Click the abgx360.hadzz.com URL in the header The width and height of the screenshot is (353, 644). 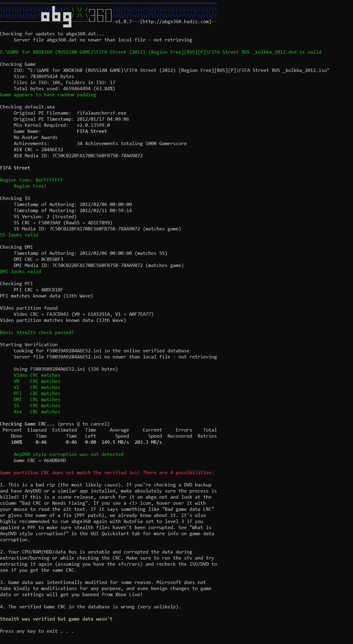coord(175,22)
